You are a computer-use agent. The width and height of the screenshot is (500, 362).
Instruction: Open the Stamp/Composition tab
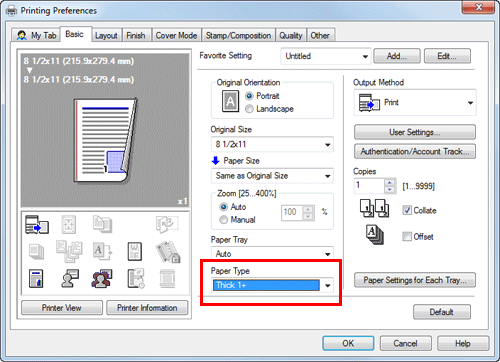[238, 35]
